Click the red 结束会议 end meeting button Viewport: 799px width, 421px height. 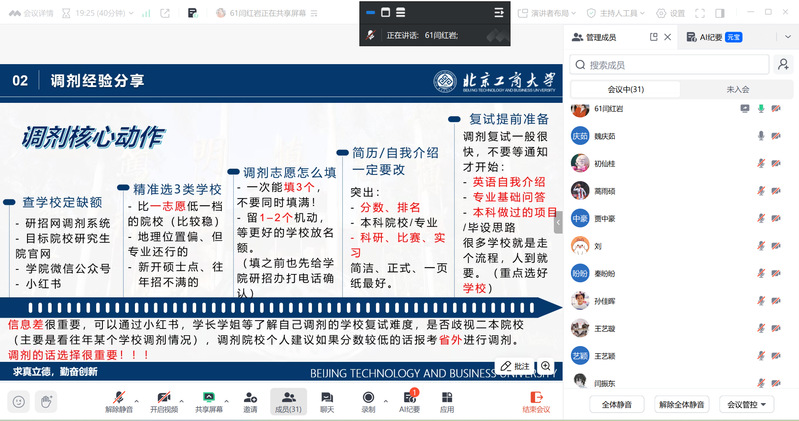536,401
